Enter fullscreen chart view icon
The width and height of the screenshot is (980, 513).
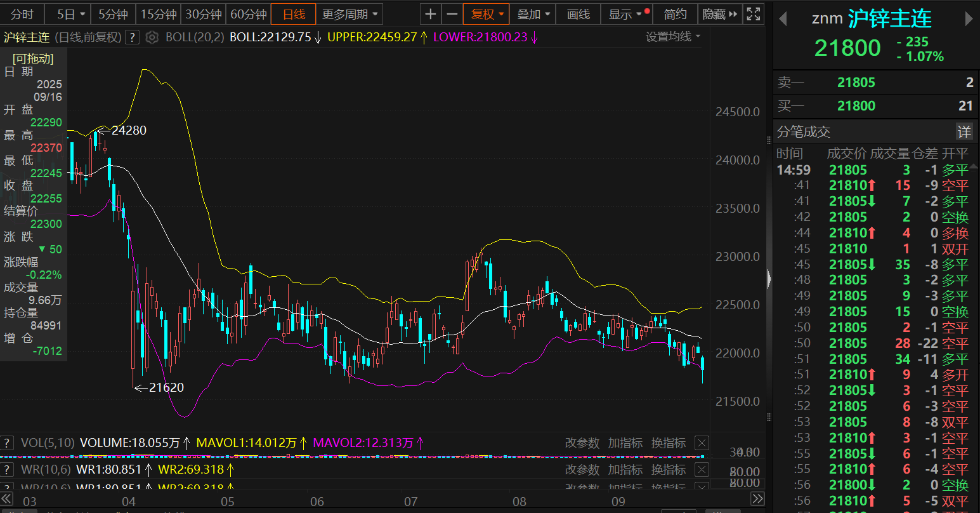click(x=753, y=14)
